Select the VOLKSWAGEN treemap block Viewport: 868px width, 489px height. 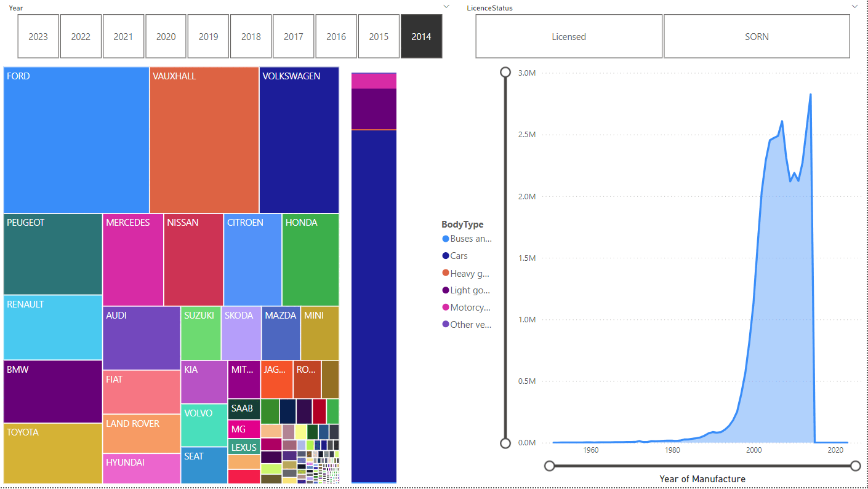pos(299,140)
